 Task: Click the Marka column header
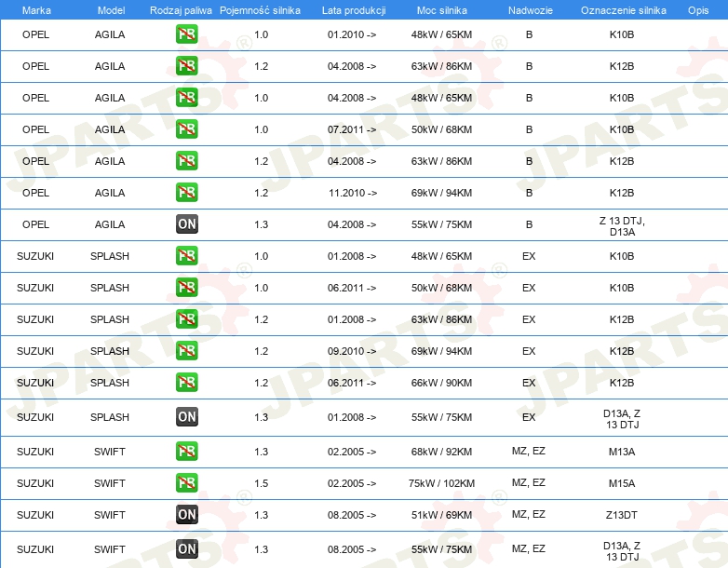coord(36,10)
